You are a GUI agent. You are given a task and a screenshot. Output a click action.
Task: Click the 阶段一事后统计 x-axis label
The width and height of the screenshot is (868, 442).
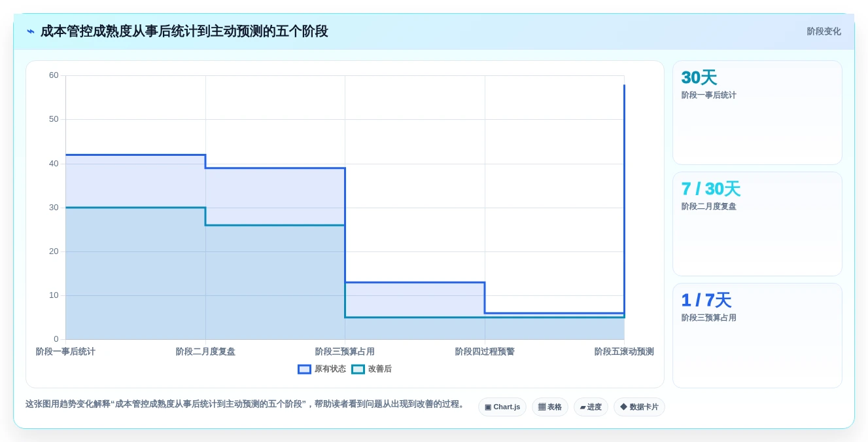(x=65, y=352)
